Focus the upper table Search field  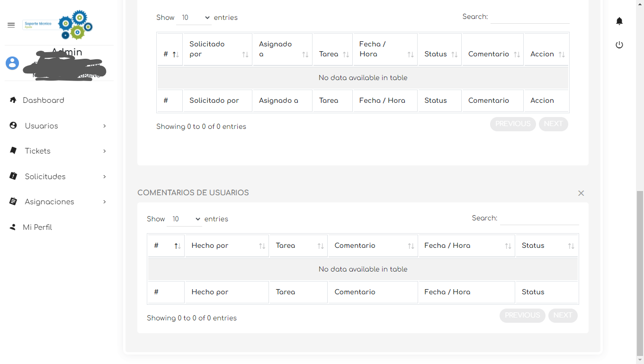[x=530, y=17]
